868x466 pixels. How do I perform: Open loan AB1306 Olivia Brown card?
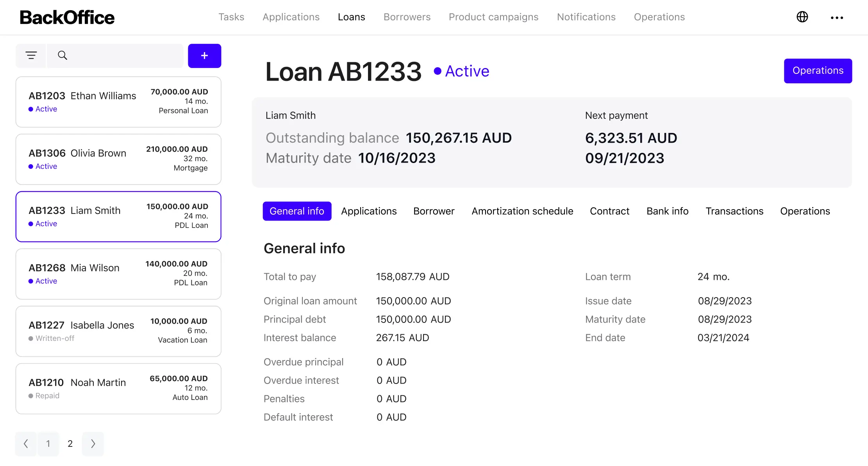coord(118,159)
